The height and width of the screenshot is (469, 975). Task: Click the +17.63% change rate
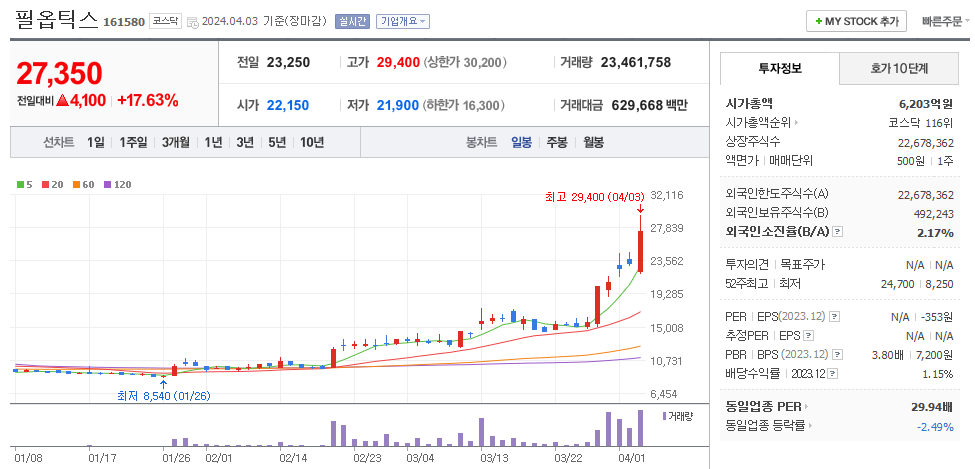point(147,100)
